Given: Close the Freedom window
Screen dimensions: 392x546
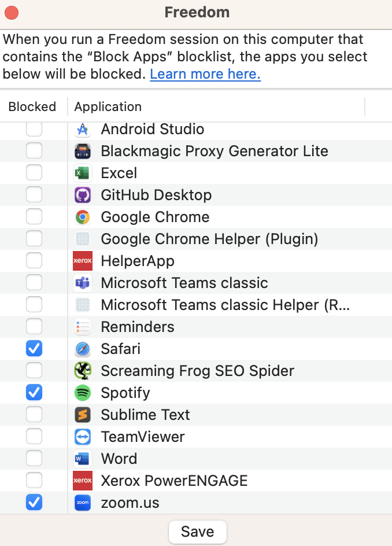Looking at the screenshot, I should [12, 13].
